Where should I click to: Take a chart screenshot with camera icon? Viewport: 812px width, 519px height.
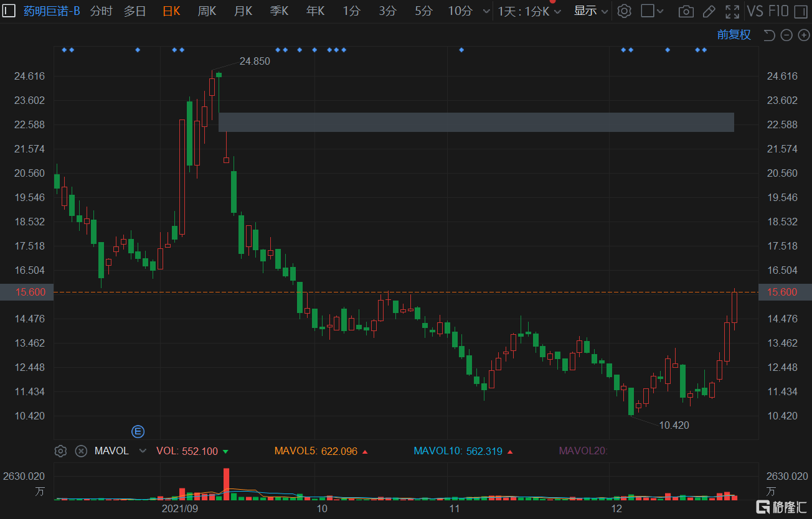click(686, 11)
